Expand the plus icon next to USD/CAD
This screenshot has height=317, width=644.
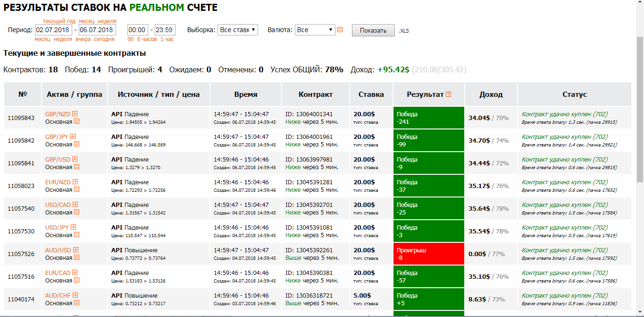click(x=75, y=205)
